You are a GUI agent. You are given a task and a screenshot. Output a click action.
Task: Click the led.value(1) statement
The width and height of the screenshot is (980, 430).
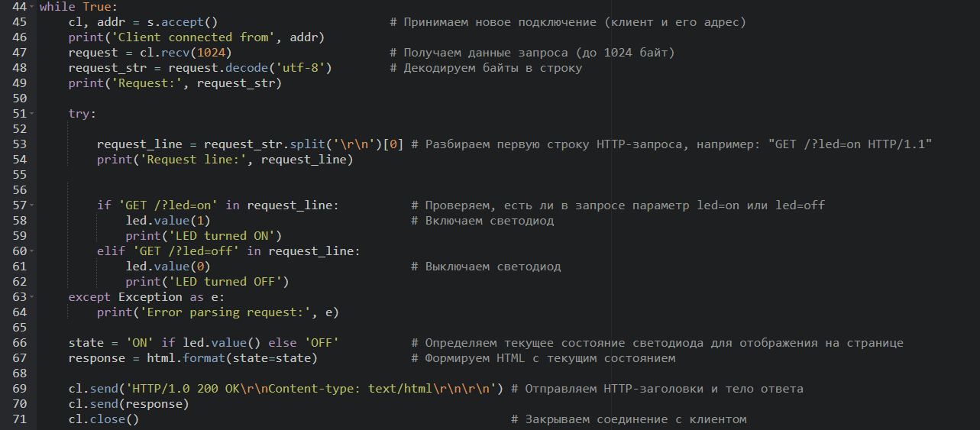[168, 221]
